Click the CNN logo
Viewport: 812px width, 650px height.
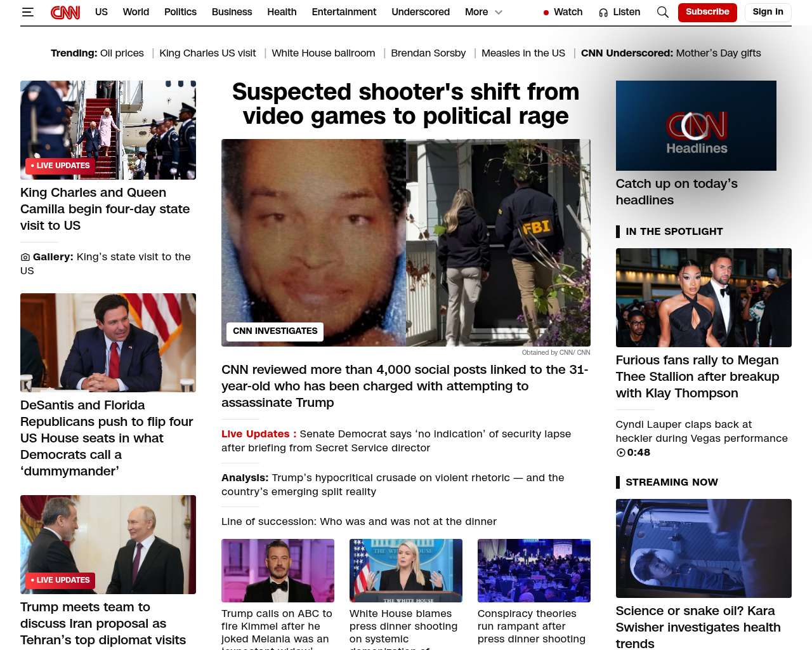click(65, 12)
